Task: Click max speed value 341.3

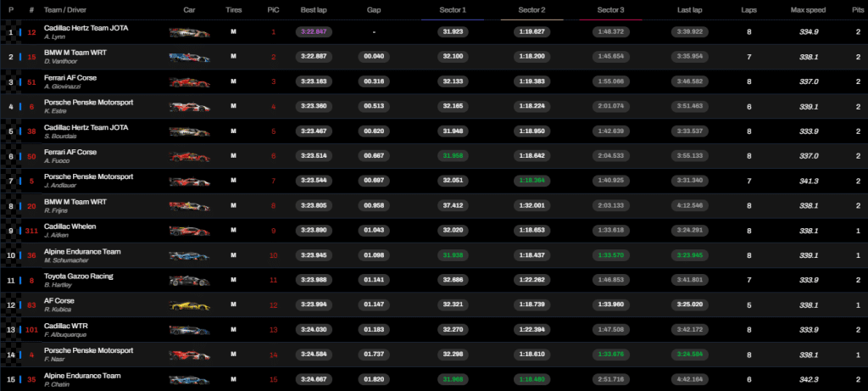Action: click(x=809, y=182)
